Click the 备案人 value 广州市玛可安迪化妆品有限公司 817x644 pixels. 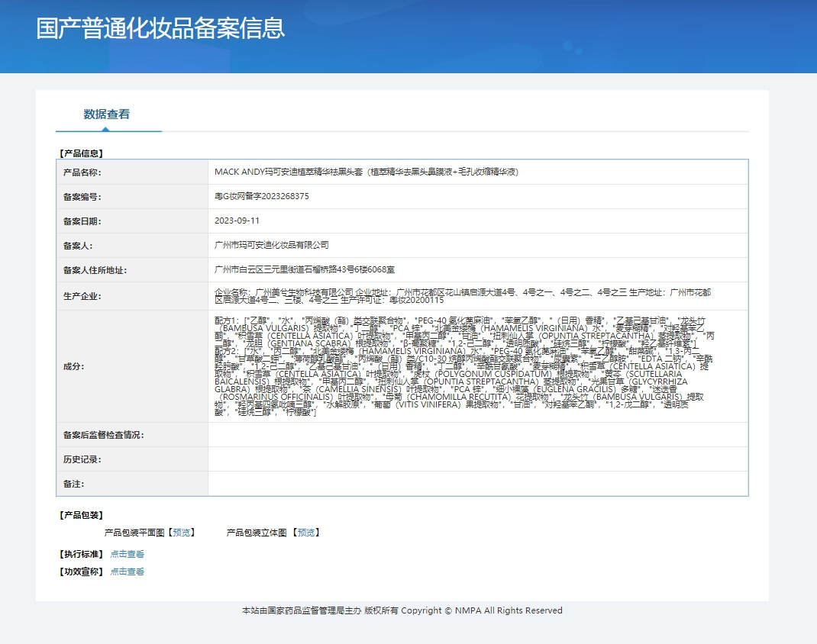click(272, 246)
